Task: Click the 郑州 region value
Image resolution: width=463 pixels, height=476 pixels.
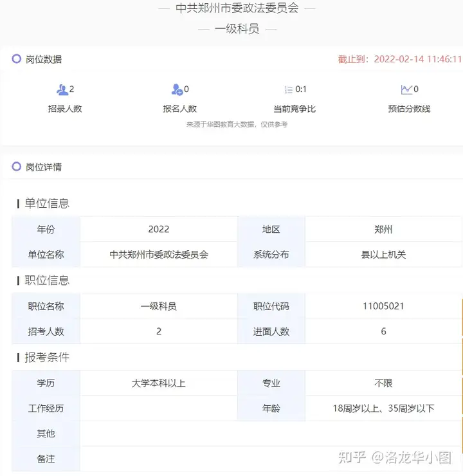Action: pyautogui.click(x=383, y=229)
